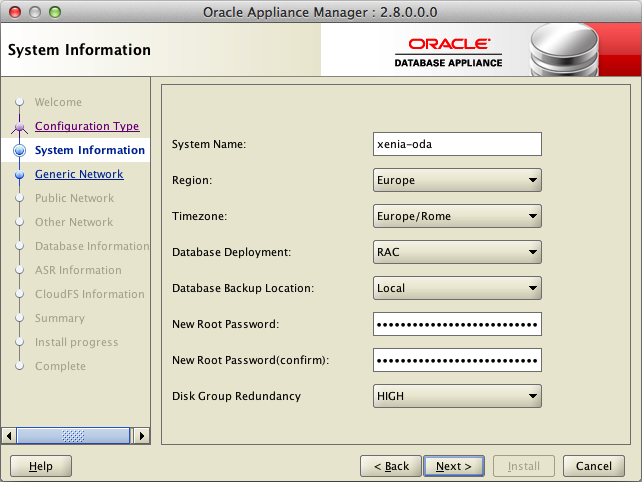Click the New Root Password confirm field
This screenshot has height=482, width=642.
pos(457,360)
